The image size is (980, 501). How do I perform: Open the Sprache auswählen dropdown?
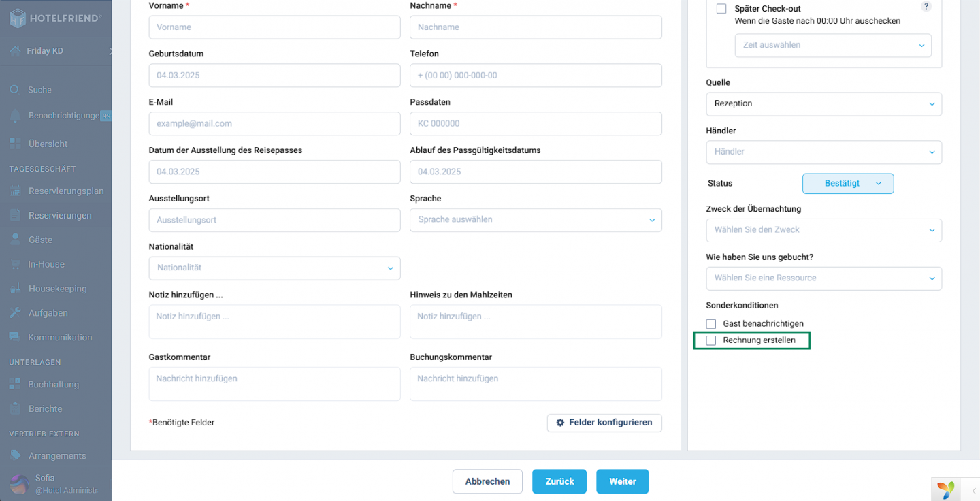click(536, 220)
